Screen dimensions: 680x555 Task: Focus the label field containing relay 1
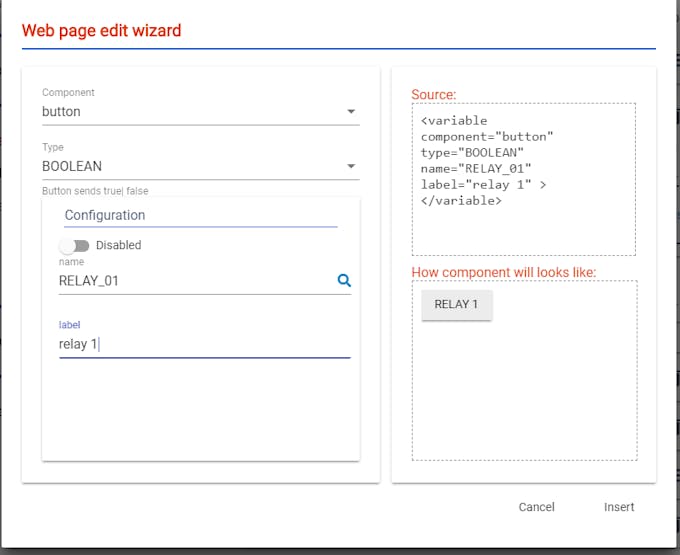(205, 344)
